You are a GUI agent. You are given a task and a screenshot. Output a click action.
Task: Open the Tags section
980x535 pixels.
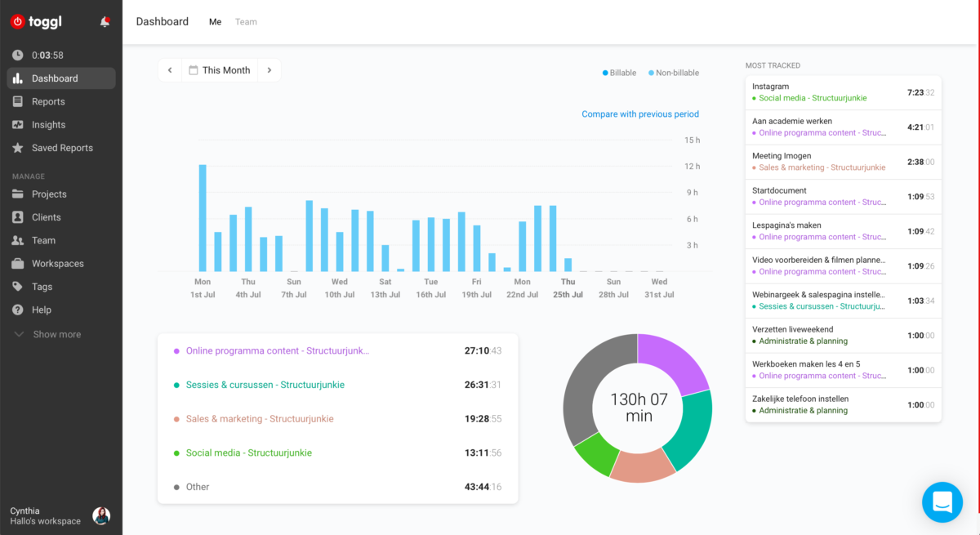[x=42, y=287]
